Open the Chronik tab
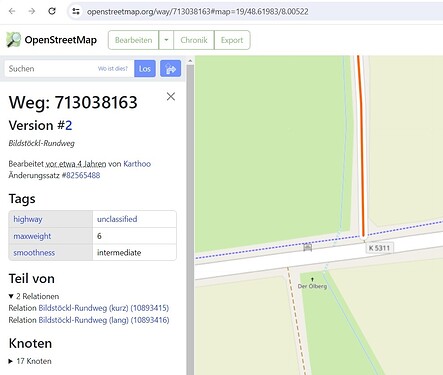This screenshot has height=375, width=443. coord(194,40)
